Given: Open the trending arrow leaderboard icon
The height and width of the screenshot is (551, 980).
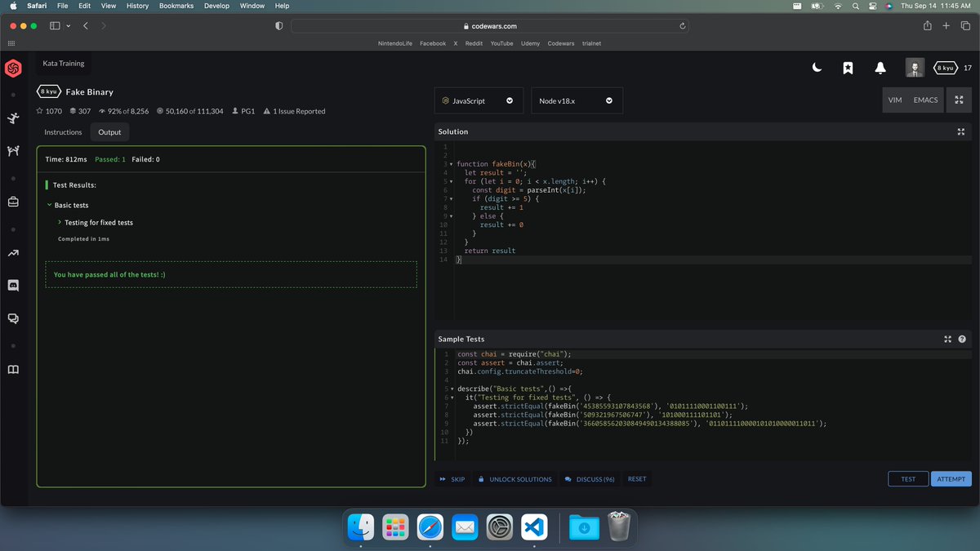Looking at the screenshot, I should point(12,255).
